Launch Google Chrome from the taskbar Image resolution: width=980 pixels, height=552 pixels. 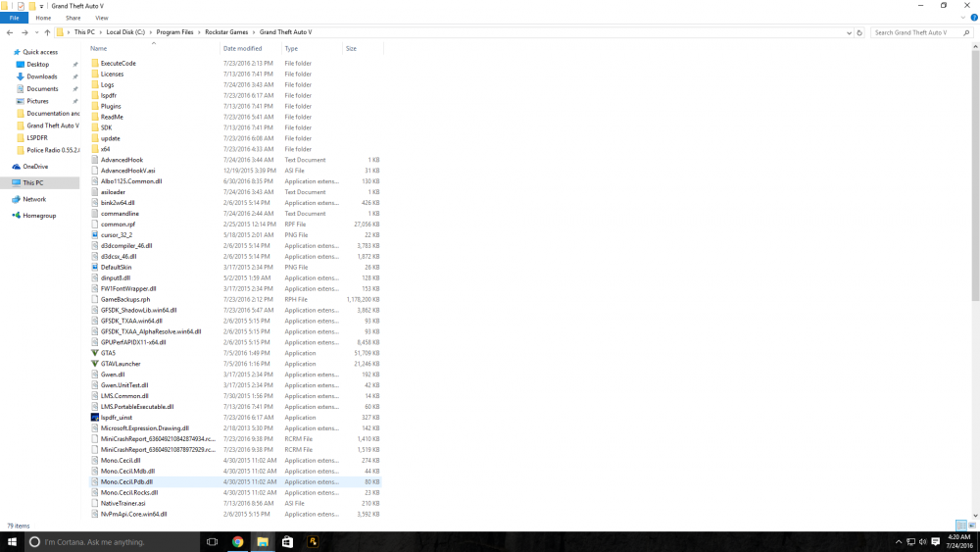click(x=237, y=541)
